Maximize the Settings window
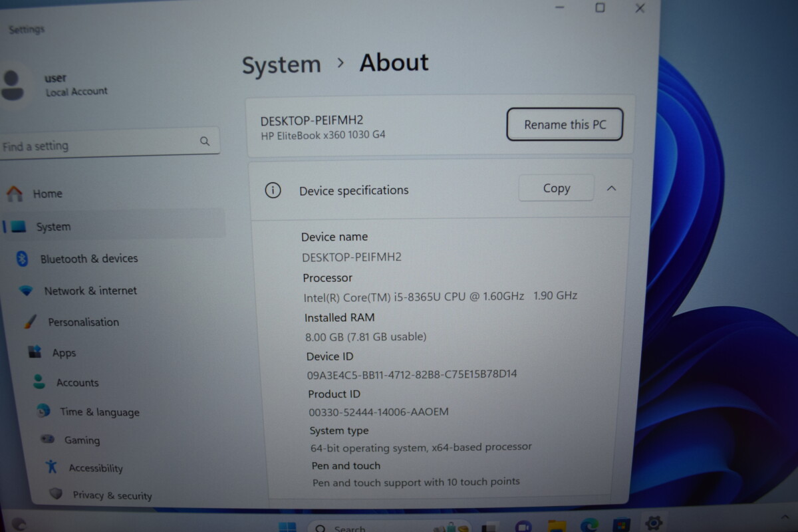Viewport: 798px width, 532px height. point(600,8)
